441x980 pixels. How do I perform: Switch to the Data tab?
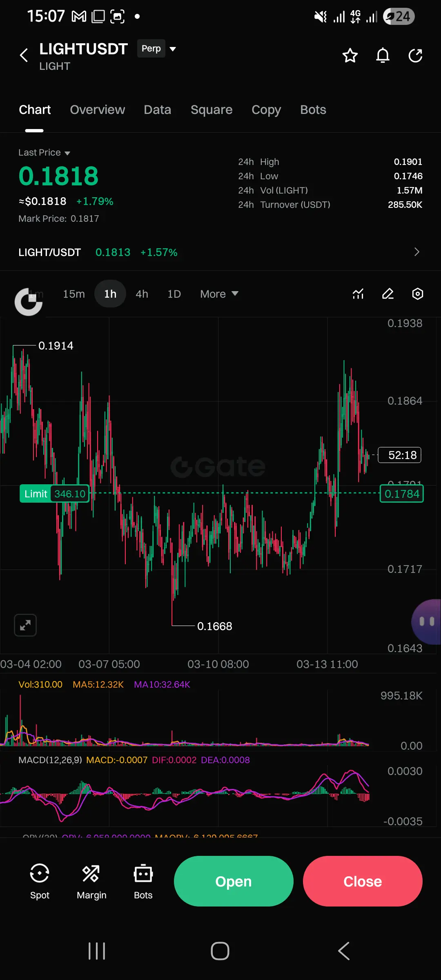158,110
